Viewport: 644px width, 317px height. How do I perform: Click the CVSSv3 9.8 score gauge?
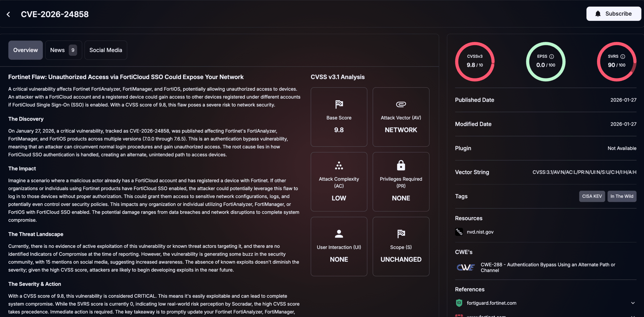475,62
